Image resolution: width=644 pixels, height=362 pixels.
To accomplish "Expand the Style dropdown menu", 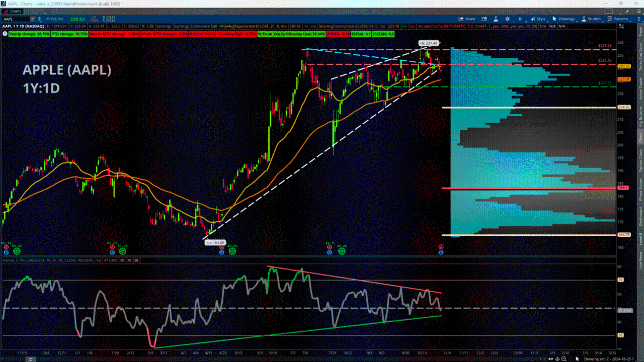I will (541, 19).
